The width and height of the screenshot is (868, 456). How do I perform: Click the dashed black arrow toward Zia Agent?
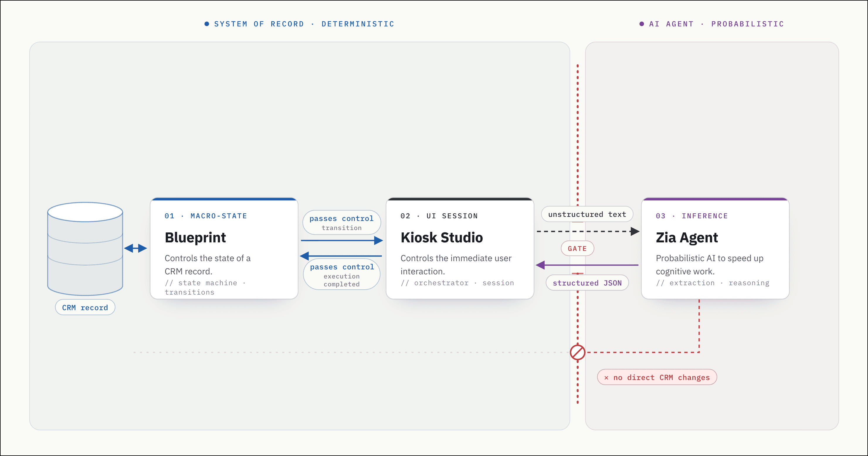(x=588, y=231)
